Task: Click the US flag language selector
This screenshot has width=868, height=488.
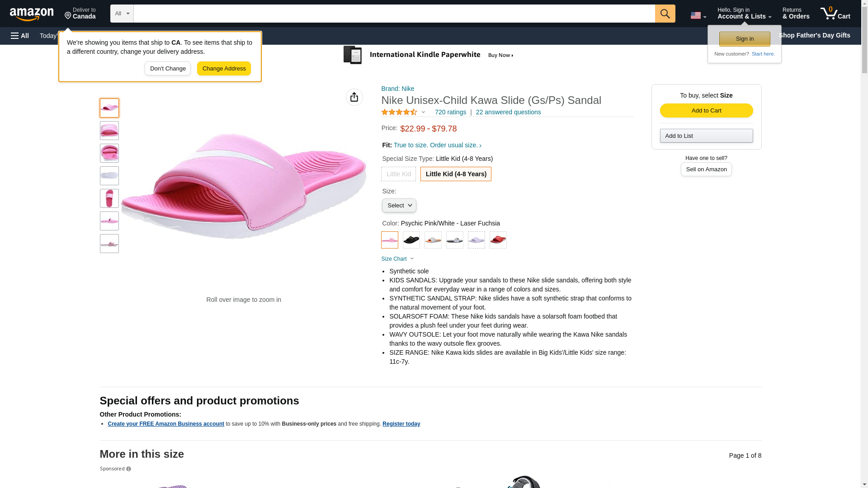Action: [x=698, y=15]
